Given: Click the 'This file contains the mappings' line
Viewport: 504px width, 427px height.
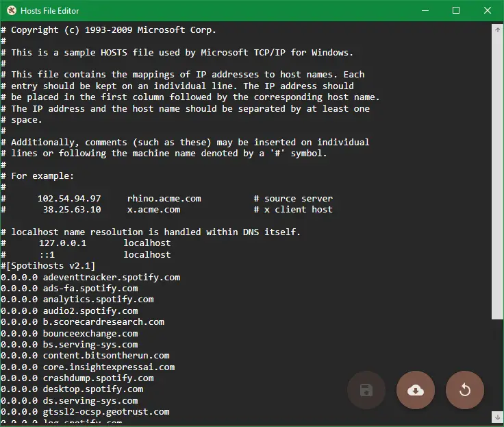Looking at the screenshot, I should [x=183, y=75].
